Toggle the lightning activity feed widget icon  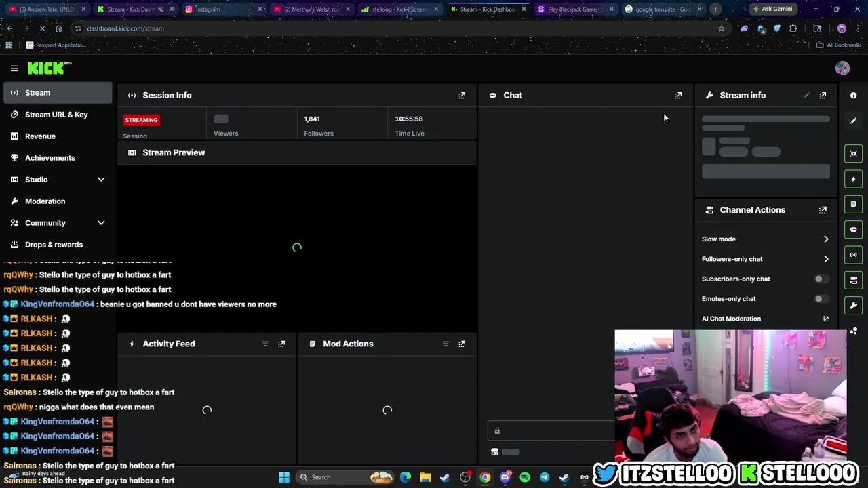[854, 179]
